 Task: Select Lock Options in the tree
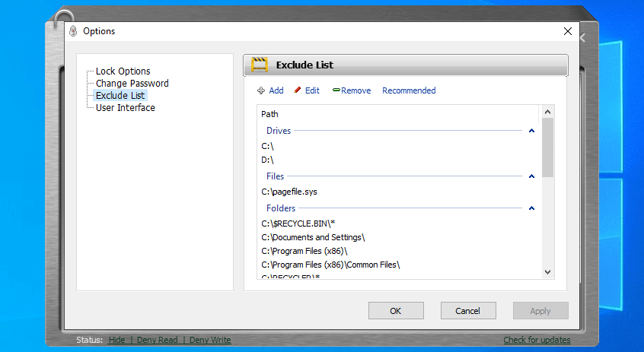click(123, 71)
